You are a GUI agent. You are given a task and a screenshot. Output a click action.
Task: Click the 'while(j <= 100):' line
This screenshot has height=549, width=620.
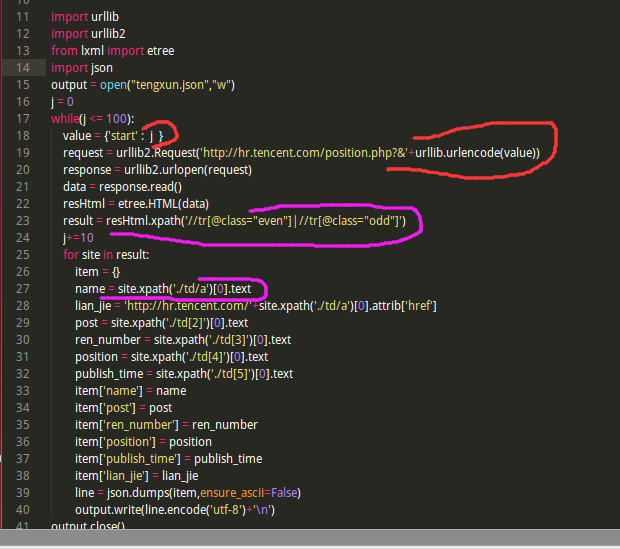click(x=93, y=119)
